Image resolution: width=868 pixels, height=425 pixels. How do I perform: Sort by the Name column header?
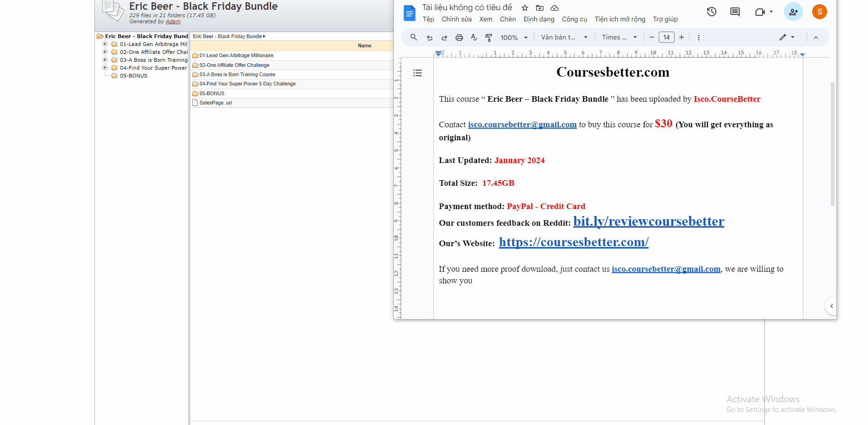[x=364, y=46]
